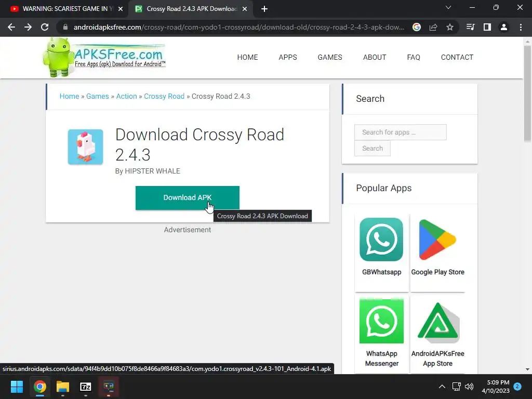Click the Action breadcrumb link

(x=127, y=96)
